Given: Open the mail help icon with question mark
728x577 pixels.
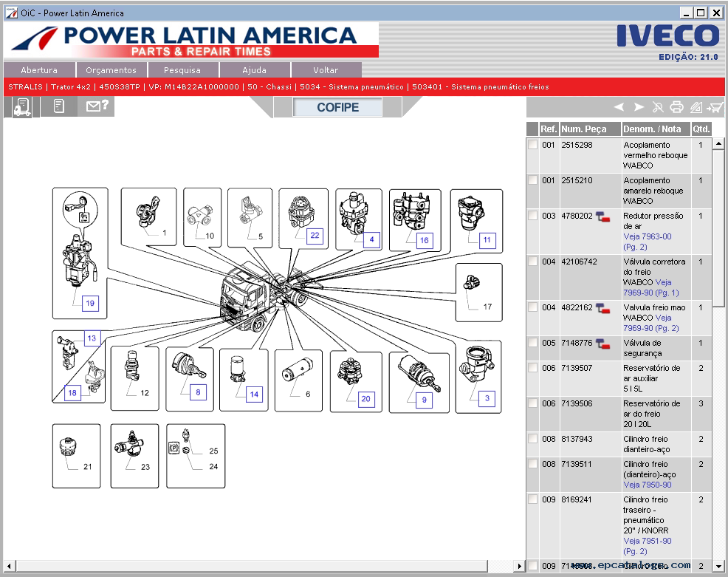Looking at the screenshot, I should point(97,106).
